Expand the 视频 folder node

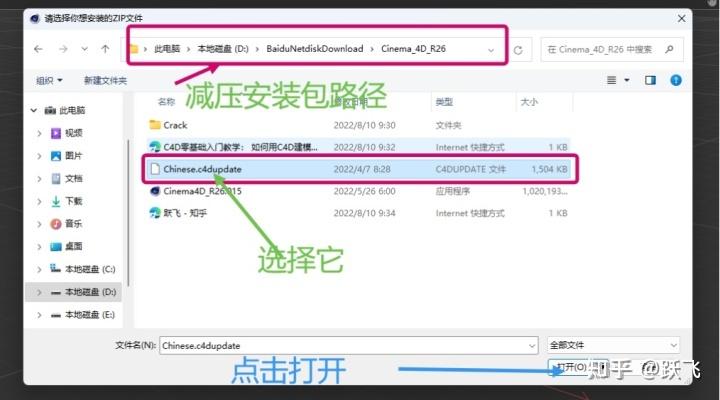(x=39, y=133)
